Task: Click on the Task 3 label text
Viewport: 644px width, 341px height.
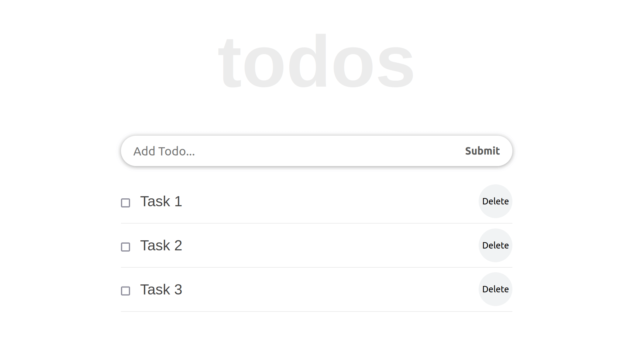Action: tap(161, 290)
